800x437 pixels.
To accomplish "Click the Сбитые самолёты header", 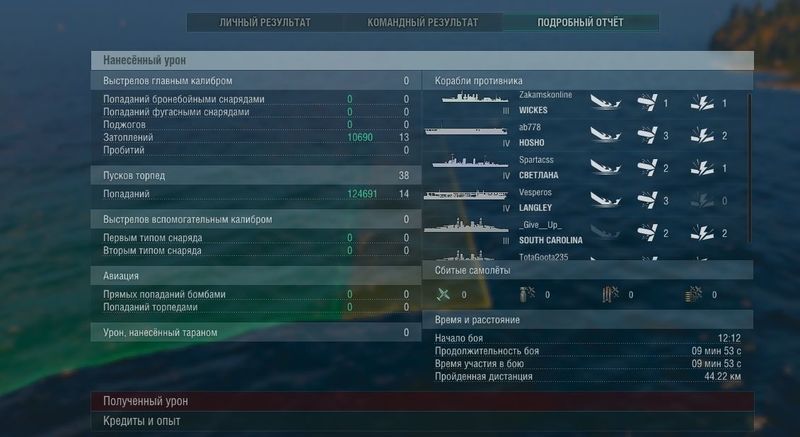I will 588,270.
